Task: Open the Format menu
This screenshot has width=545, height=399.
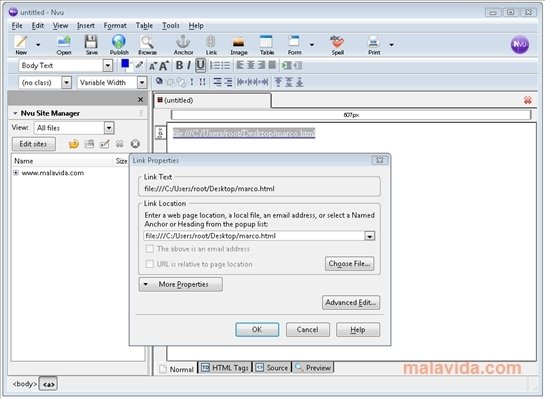Action: click(115, 26)
